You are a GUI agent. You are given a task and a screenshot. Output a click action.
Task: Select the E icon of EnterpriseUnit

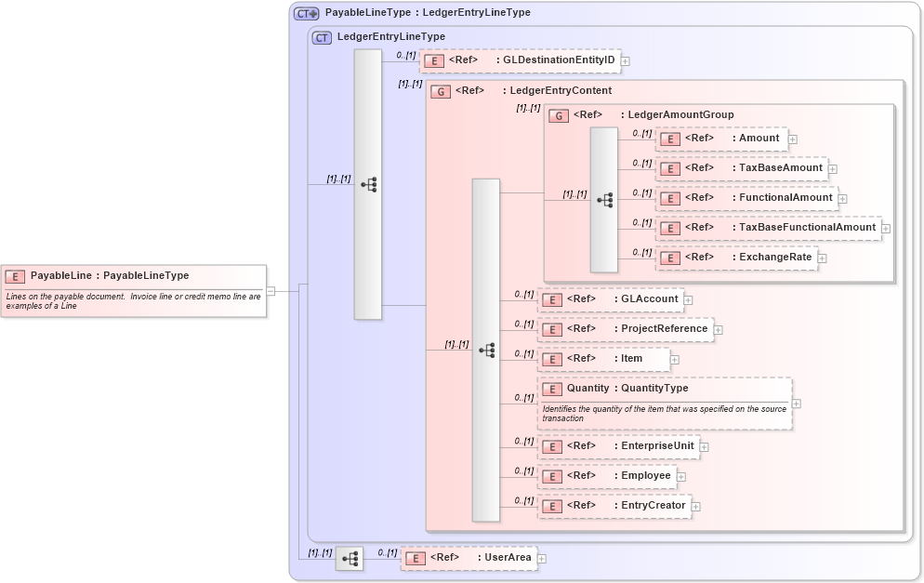click(x=550, y=446)
